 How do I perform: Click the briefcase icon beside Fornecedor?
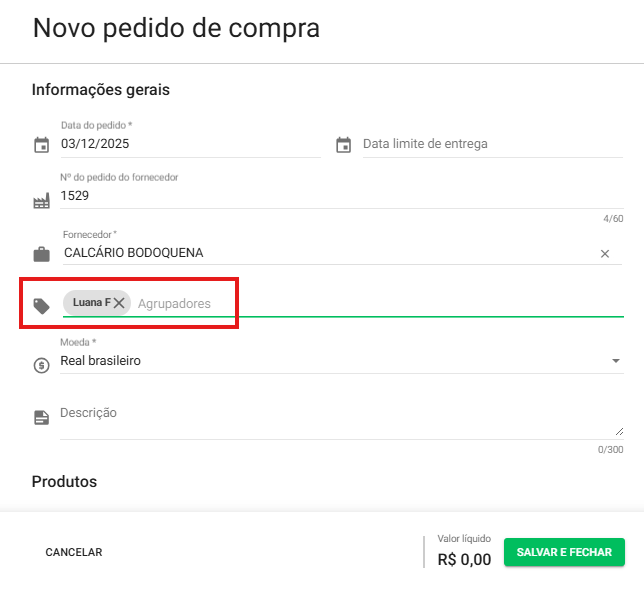pos(42,254)
